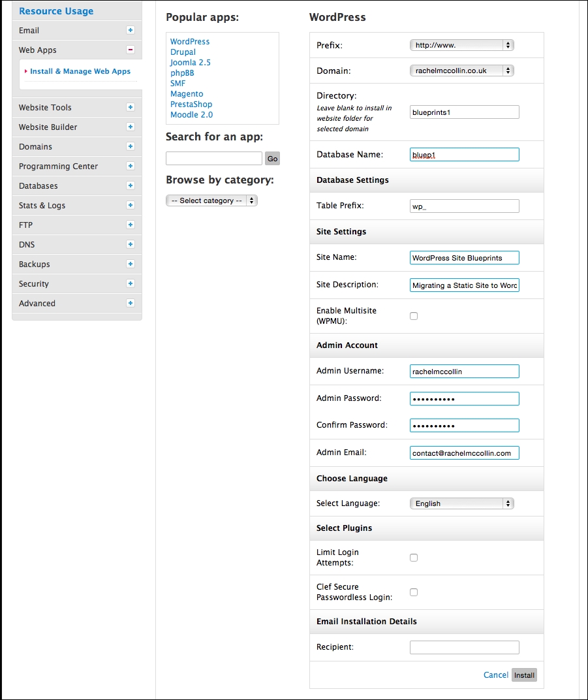Expand the Security plus icon
Screen dimensions: 588x700
tap(131, 283)
